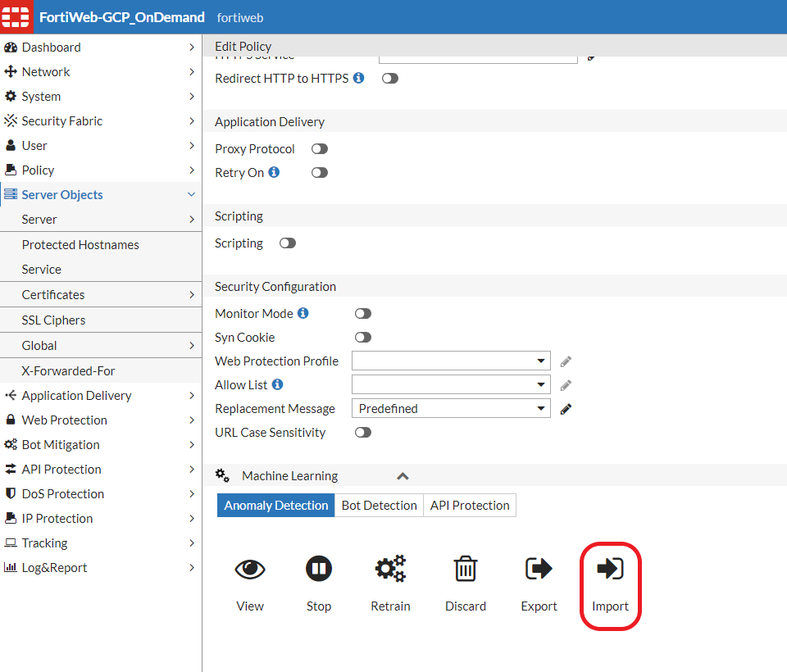
Task: Expand the Dashboard menu chevron
Action: [x=192, y=48]
